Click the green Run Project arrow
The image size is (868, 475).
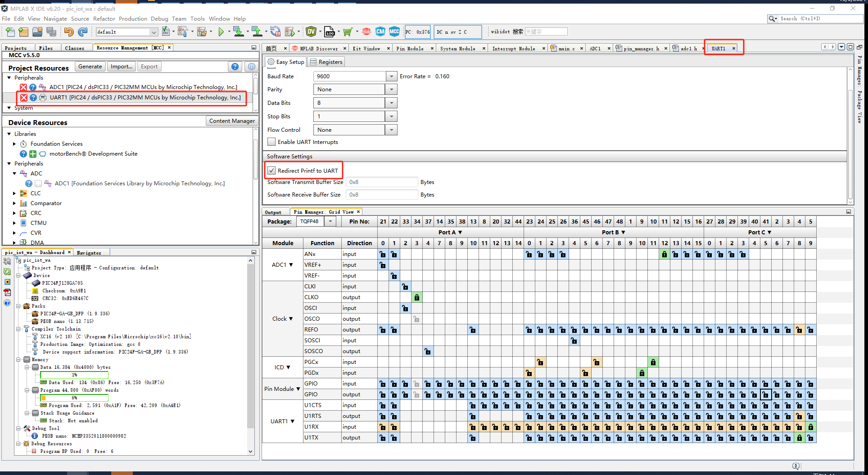221,31
